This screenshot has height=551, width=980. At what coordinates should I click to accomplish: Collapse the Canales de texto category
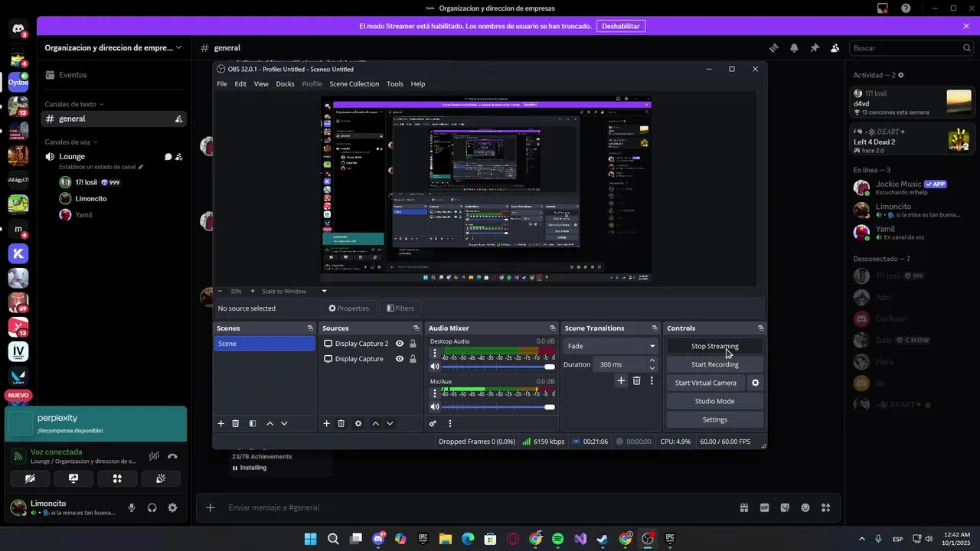point(74,104)
